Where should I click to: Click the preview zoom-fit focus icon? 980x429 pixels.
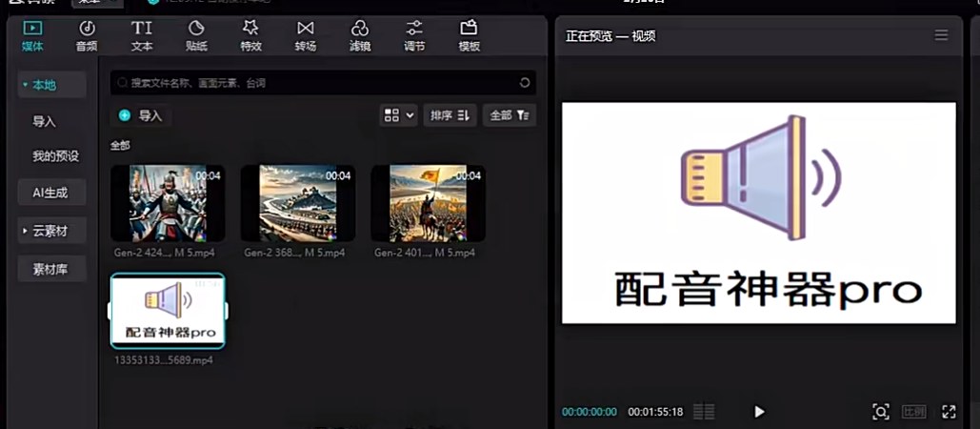(x=881, y=412)
